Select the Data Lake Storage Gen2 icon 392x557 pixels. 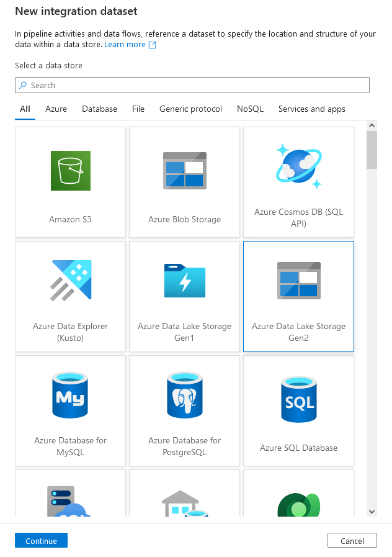299,281
